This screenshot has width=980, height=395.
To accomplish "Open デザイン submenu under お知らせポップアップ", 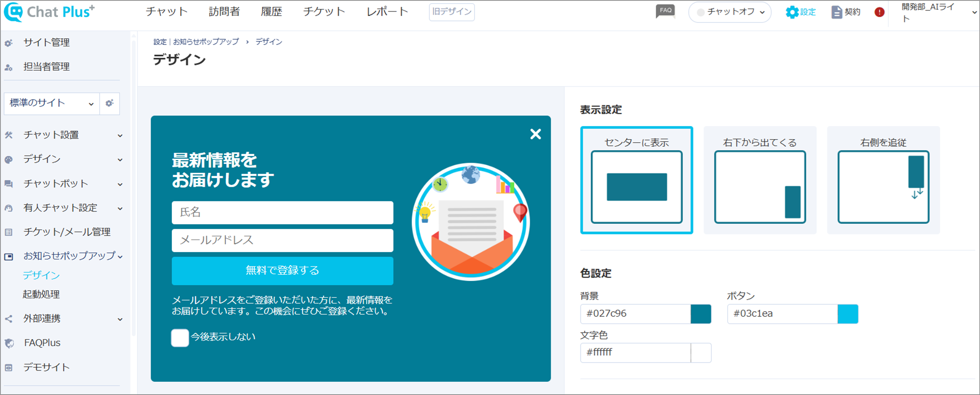I will [41, 275].
